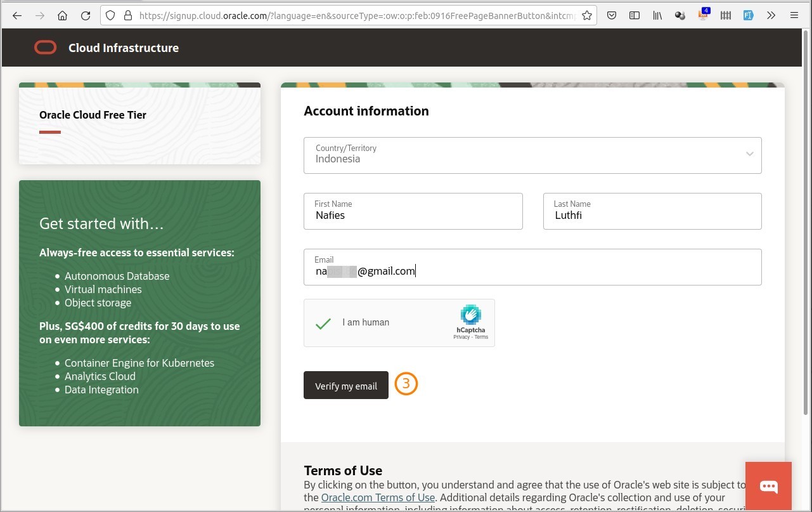This screenshot has height=512, width=812.
Task: Expand the Country/Territory dropdown
Action: (x=532, y=155)
